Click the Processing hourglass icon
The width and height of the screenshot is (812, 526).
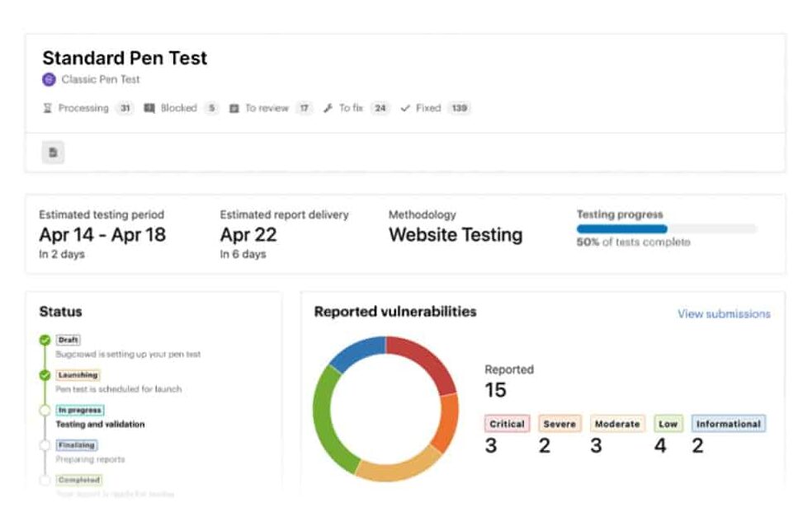click(48, 108)
